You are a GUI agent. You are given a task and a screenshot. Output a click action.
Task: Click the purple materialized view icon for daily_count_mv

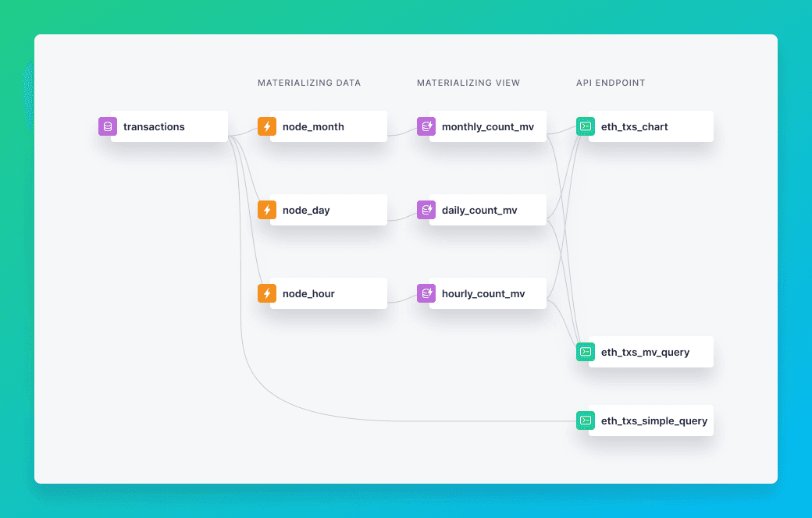[426, 210]
